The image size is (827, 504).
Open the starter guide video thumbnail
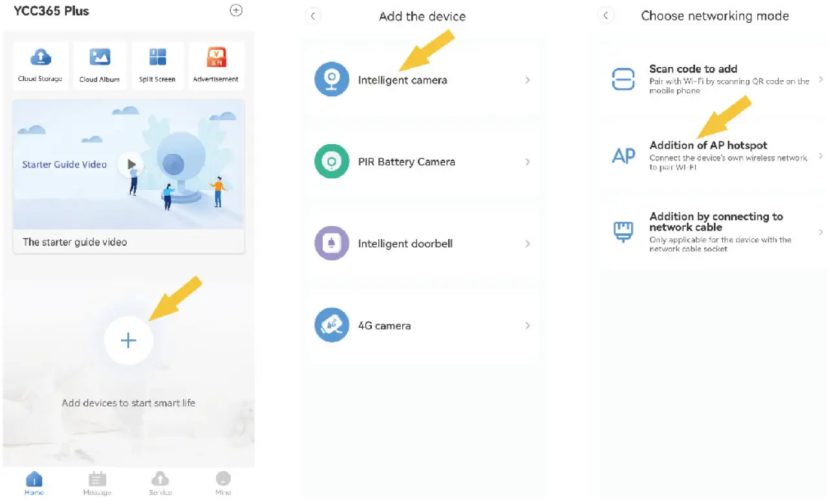coord(129,164)
